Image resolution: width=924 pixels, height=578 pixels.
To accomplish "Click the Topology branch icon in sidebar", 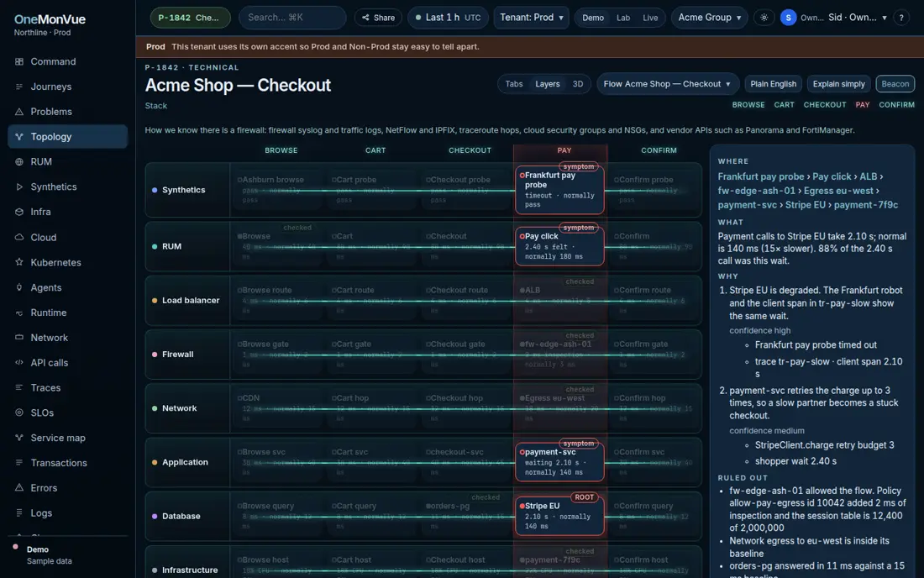I will 18,137.
